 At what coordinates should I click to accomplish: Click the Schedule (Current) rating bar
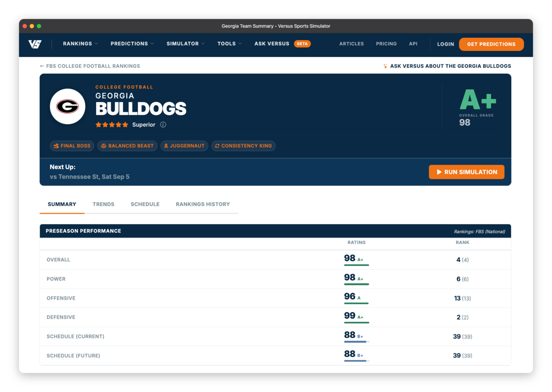click(356, 342)
